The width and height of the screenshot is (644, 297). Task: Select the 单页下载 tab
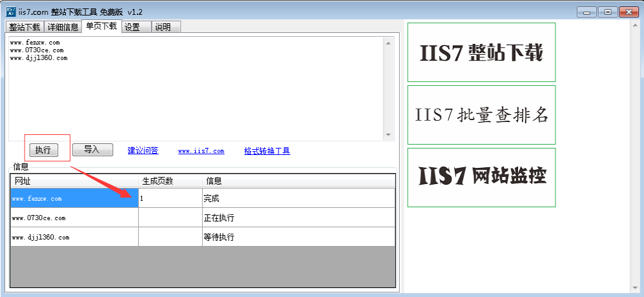101,26
